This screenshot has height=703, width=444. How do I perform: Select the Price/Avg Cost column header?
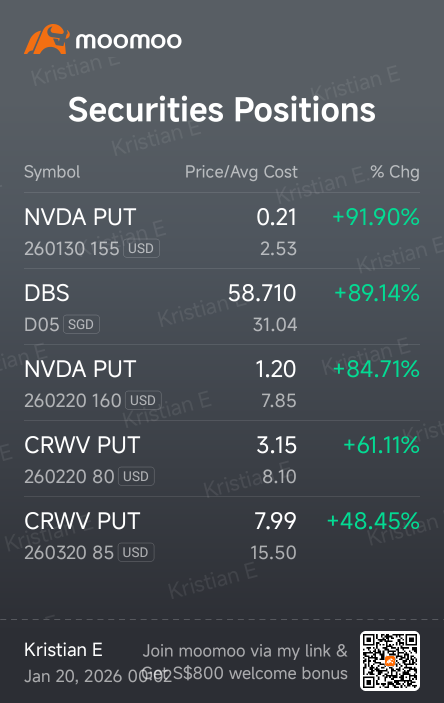pos(241,172)
